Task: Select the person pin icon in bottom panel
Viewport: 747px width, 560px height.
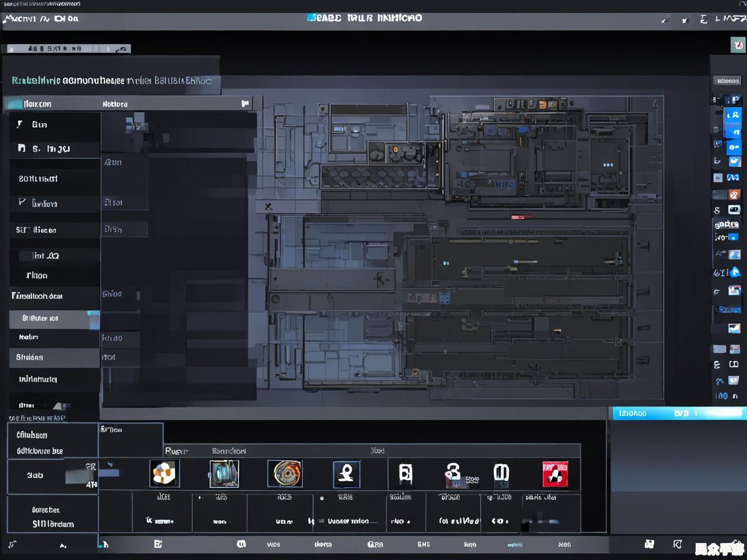Action: tap(346, 473)
